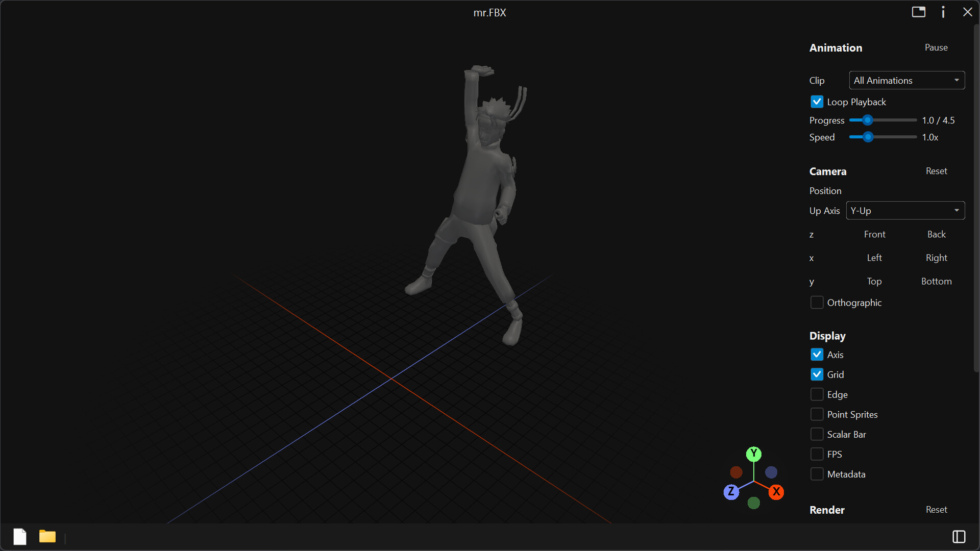Viewport: 980px width, 551px height.
Task: Toggle the side panel icon at bottom right
Action: (x=959, y=537)
